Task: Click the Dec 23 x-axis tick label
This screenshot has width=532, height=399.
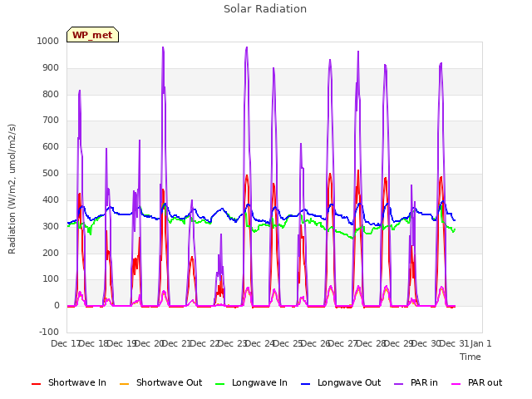Action: (x=233, y=343)
